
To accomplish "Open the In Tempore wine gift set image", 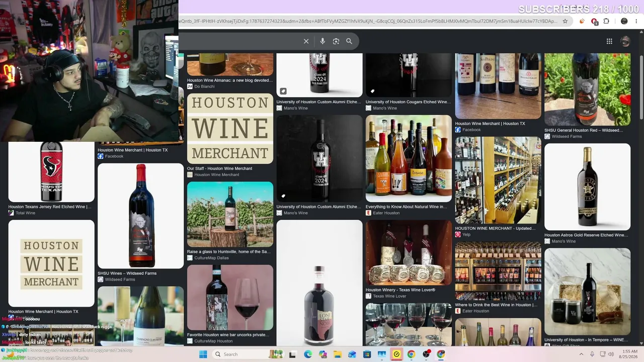I will [587, 292].
